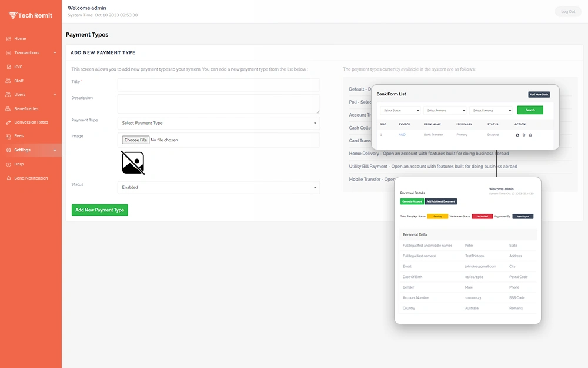The image size is (588, 368).
Task: Open the Select Currency dropdown
Action: click(x=491, y=110)
